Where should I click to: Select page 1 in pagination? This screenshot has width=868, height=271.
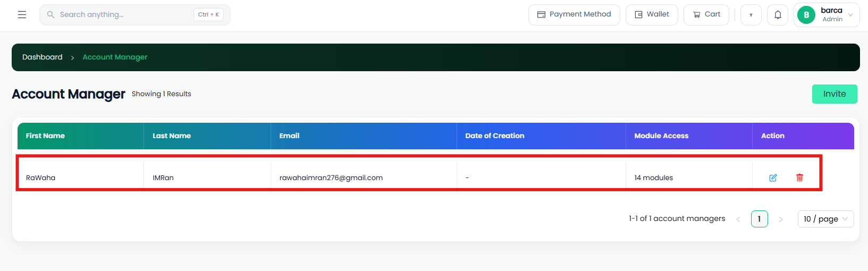point(760,219)
